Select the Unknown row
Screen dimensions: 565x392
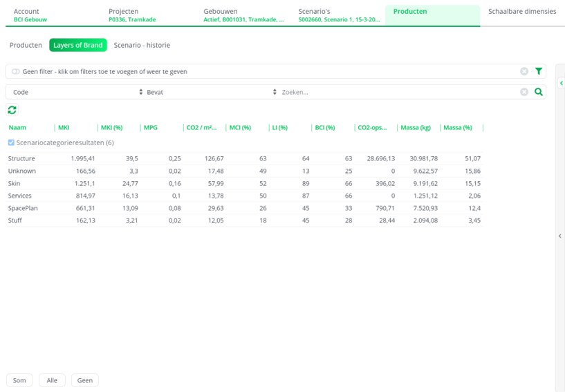244,171
